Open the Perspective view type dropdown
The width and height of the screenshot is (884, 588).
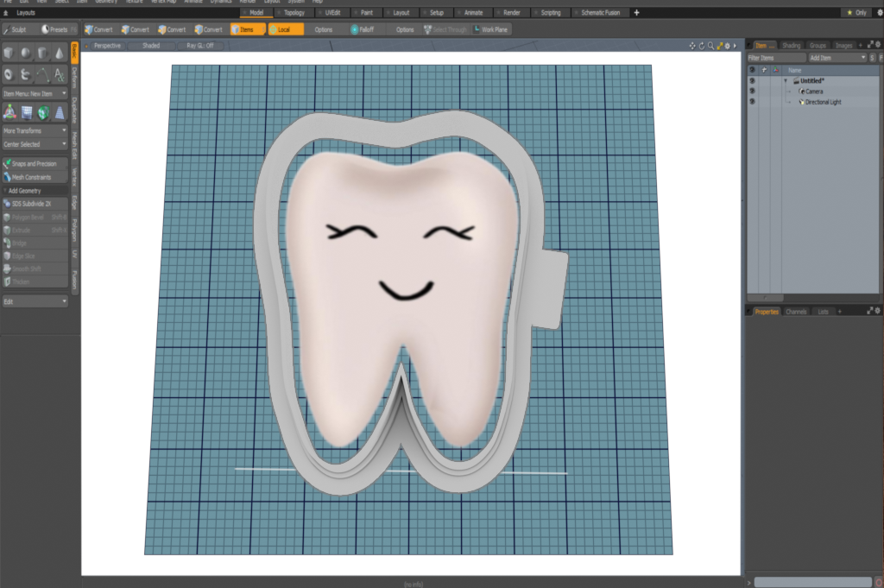(107, 46)
